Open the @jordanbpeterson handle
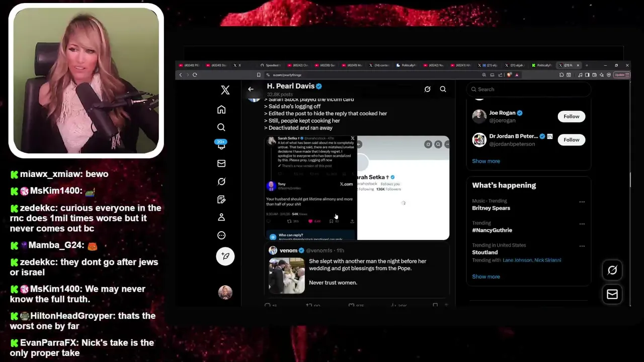This screenshot has width=644, height=362. (512, 144)
